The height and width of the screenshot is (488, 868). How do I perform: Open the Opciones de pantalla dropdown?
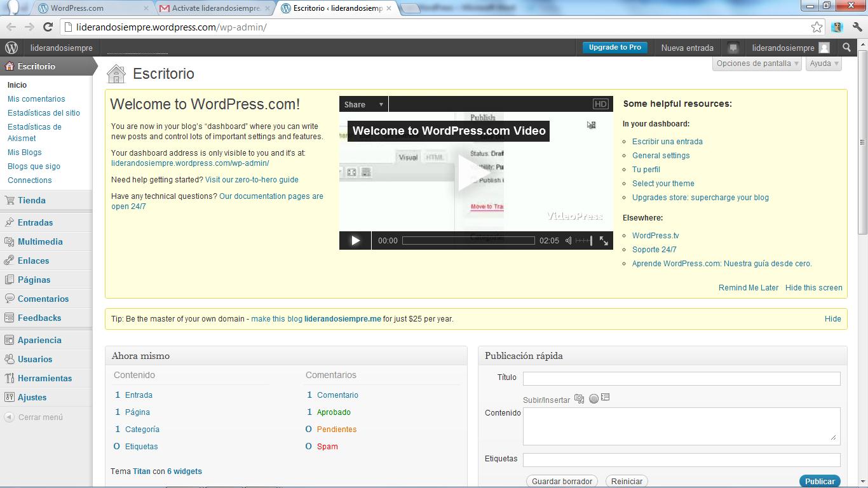(x=757, y=64)
